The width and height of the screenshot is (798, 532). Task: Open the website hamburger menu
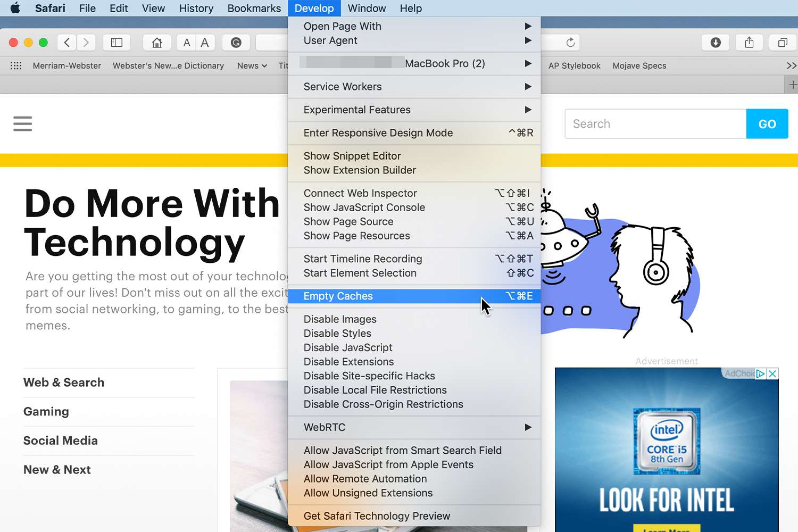pyautogui.click(x=23, y=124)
